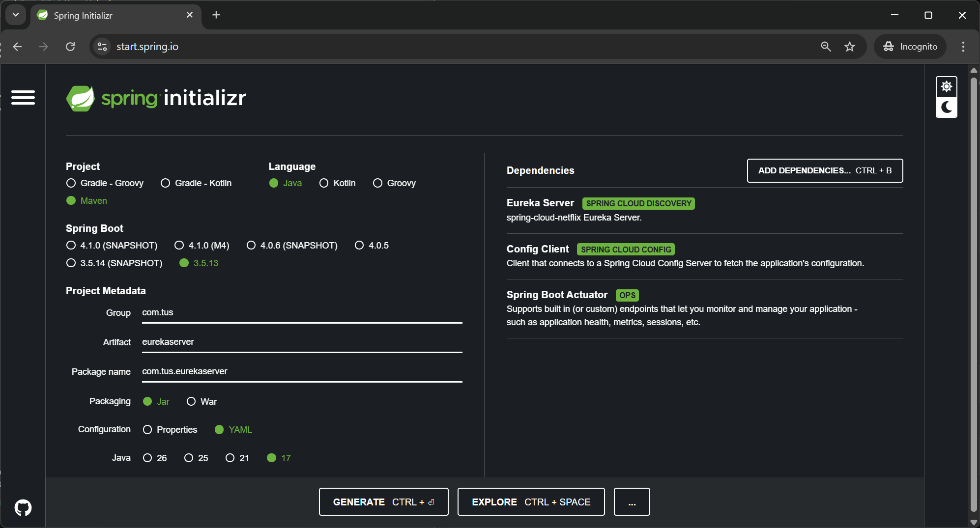
Task: Close the Spring Initializr tab
Action: click(x=190, y=15)
